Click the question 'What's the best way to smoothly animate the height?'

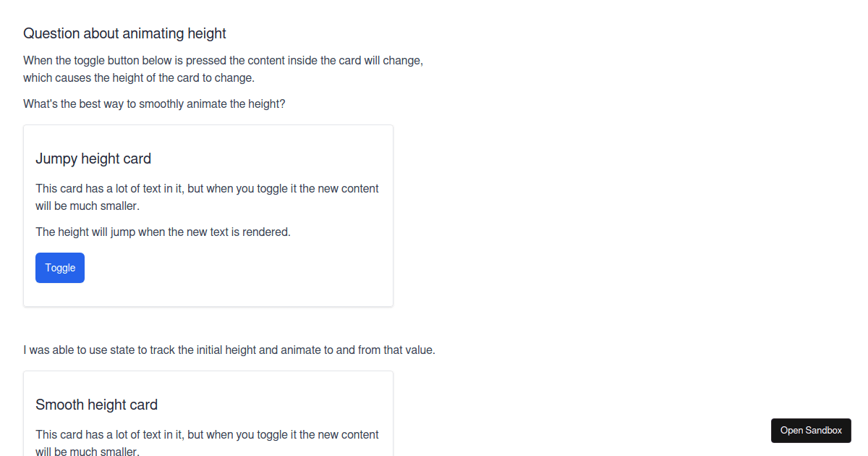coord(154,104)
